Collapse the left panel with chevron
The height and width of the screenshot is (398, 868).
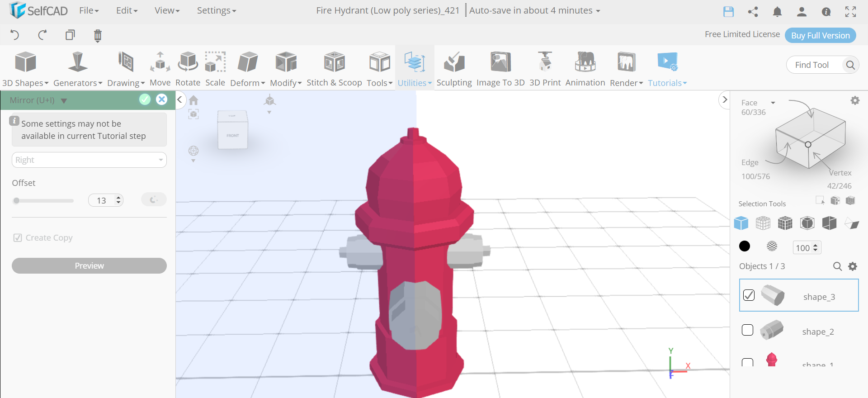pyautogui.click(x=179, y=99)
